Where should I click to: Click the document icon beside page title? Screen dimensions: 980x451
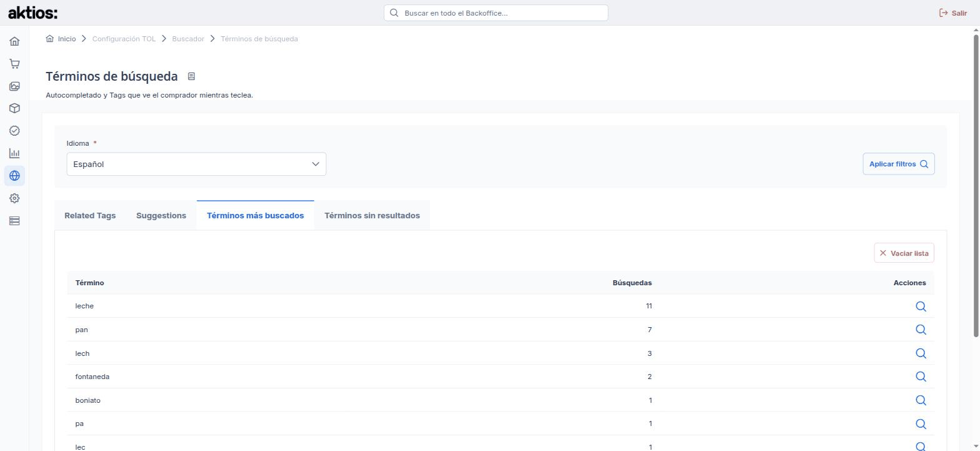click(x=191, y=76)
